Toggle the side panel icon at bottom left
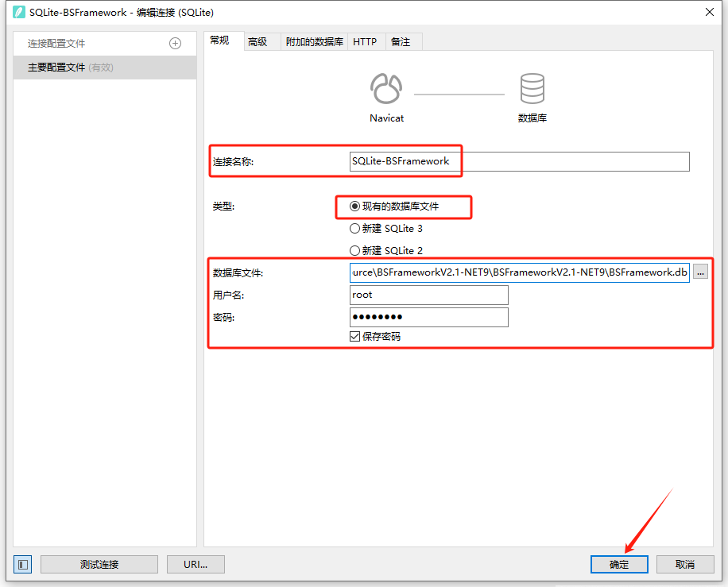This screenshot has width=728, height=587. click(23, 564)
